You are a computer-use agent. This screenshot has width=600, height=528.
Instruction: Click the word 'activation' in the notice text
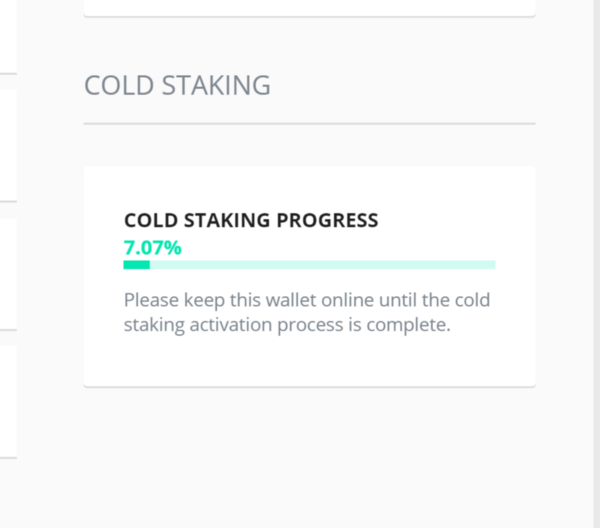point(231,325)
